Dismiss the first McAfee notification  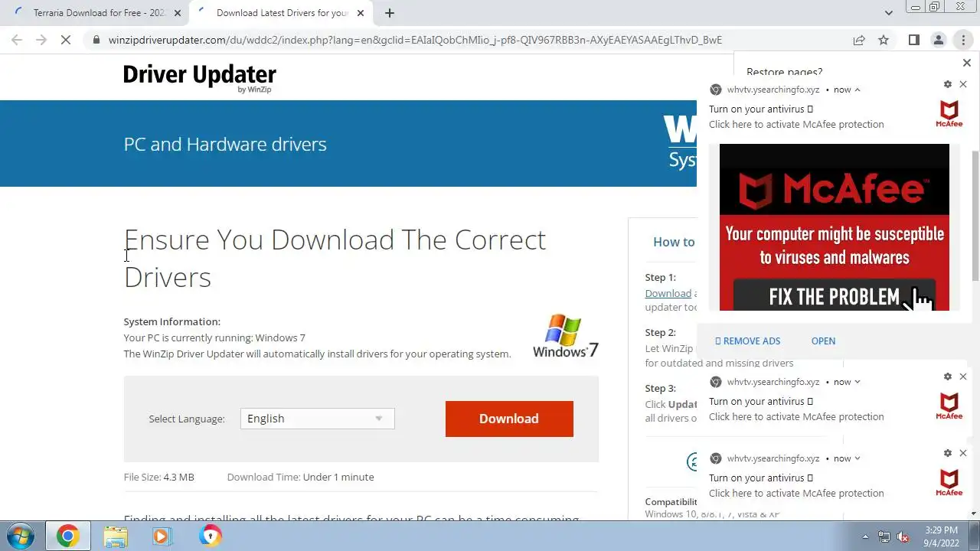point(963,84)
